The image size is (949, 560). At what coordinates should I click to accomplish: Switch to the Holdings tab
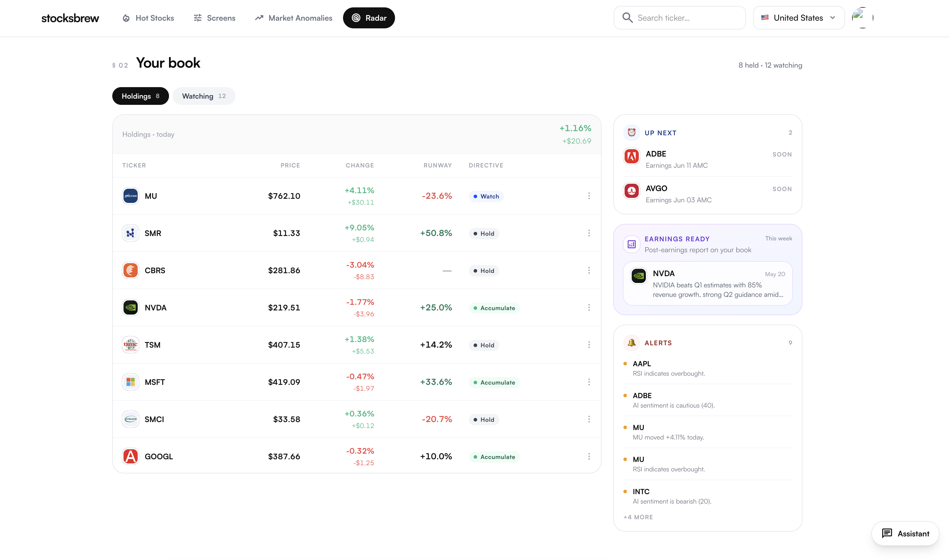(140, 96)
